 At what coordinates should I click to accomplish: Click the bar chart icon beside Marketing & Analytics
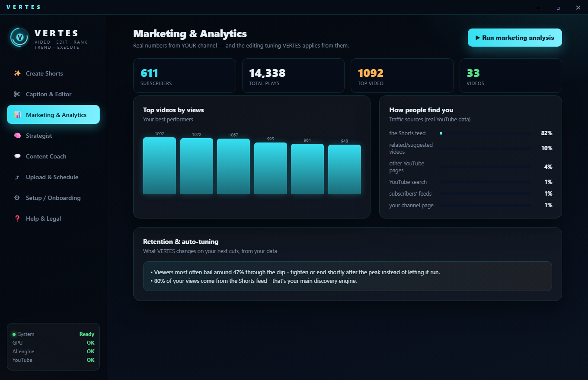(17, 115)
